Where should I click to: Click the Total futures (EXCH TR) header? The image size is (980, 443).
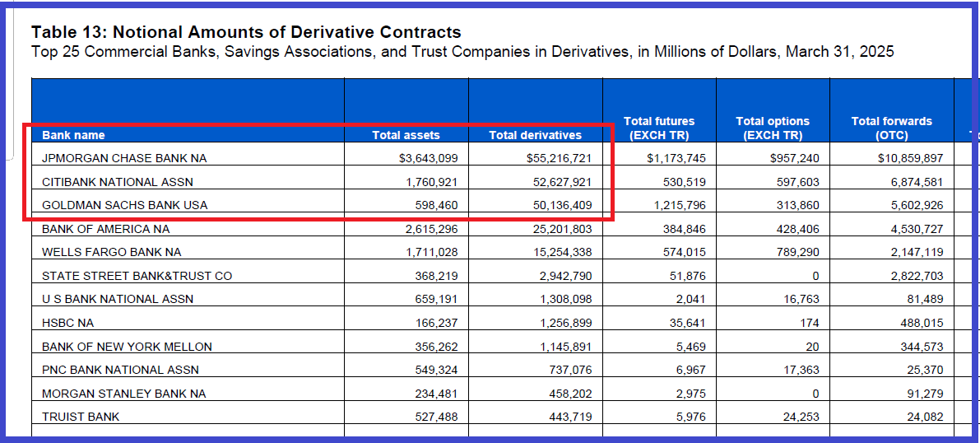click(658, 128)
